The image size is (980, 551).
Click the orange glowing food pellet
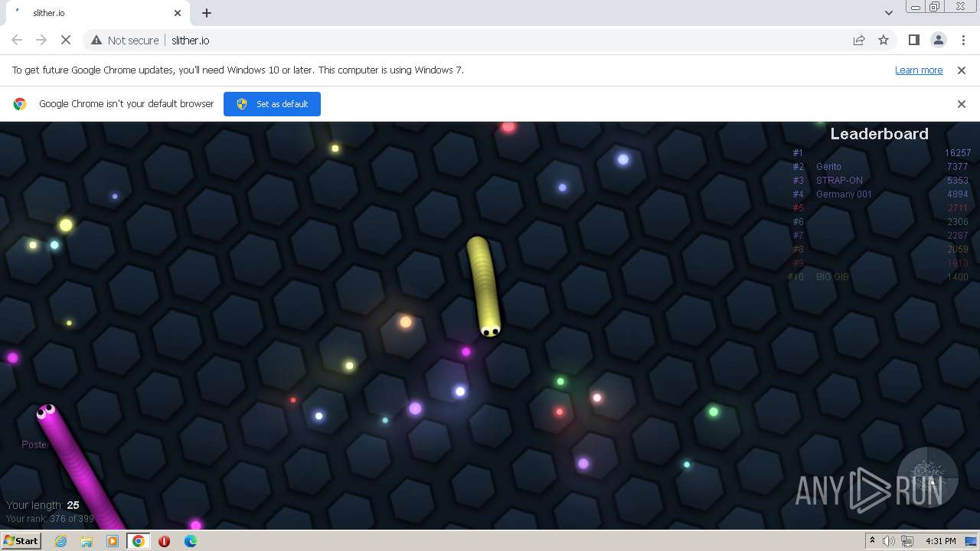[x=406, y=322]
